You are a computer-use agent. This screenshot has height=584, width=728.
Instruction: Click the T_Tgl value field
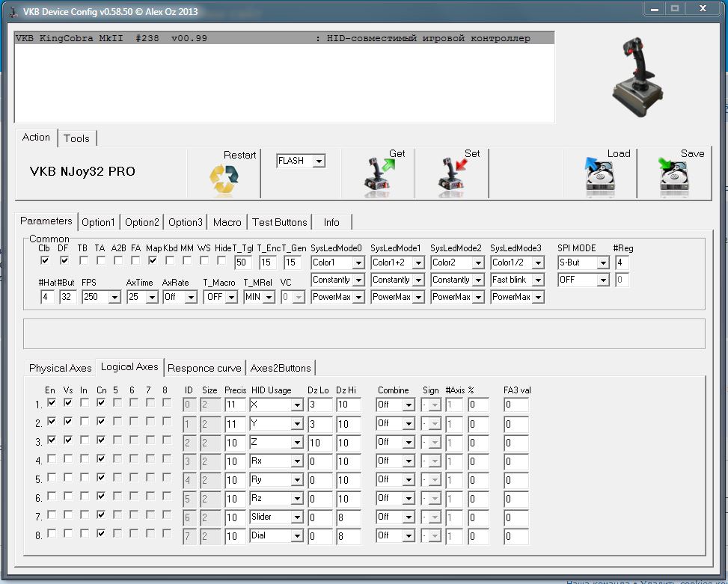point(243,262)
